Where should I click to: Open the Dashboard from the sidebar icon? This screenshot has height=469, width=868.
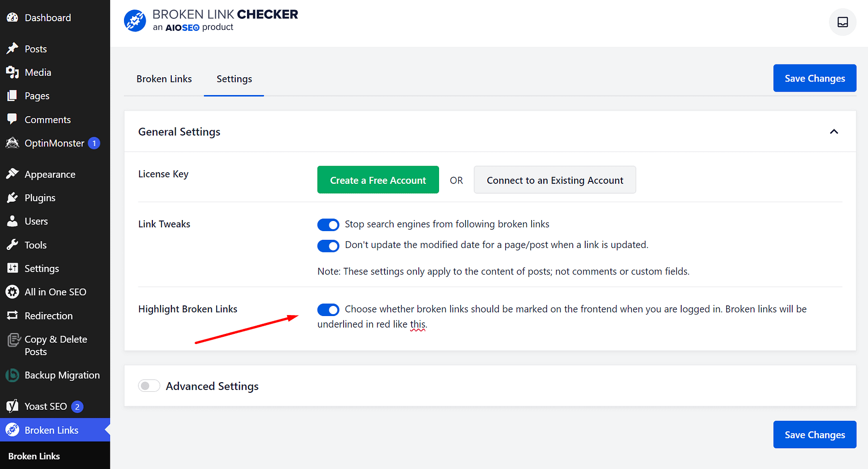click(x=12, y=17)
